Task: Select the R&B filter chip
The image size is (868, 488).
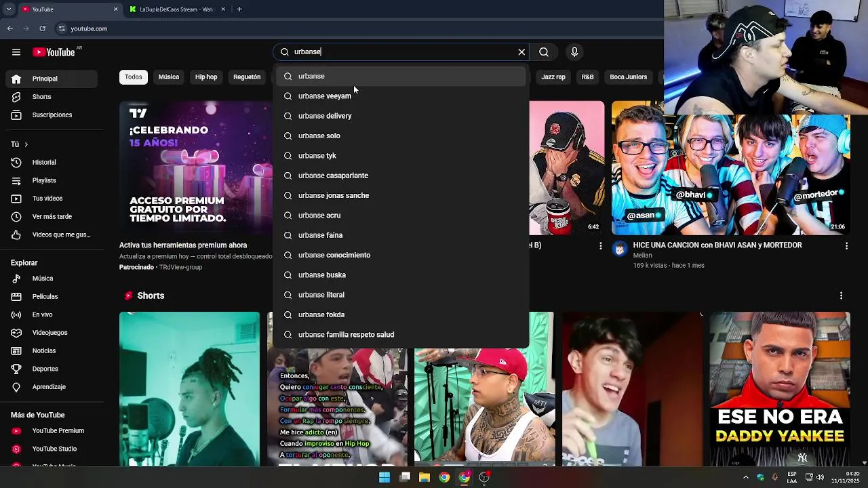Action: 587,77
